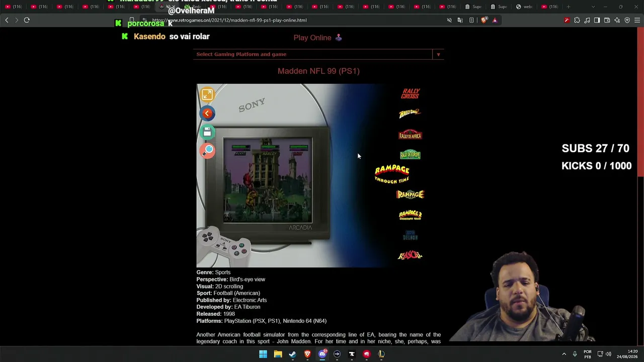The height and width of the screenshot is (362, 644).
Task: Select Rampage Through Time game logo
Action: 392,174
